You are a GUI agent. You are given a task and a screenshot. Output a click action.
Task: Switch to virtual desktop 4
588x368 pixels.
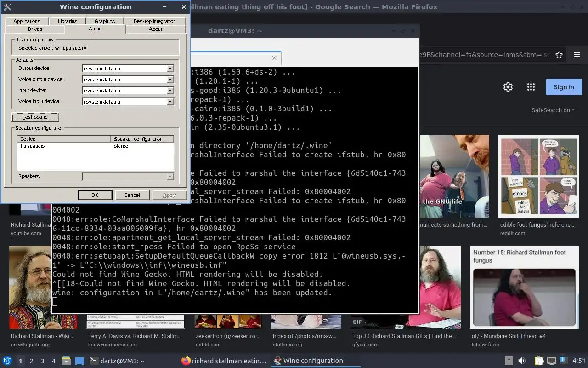coord(54,361)
